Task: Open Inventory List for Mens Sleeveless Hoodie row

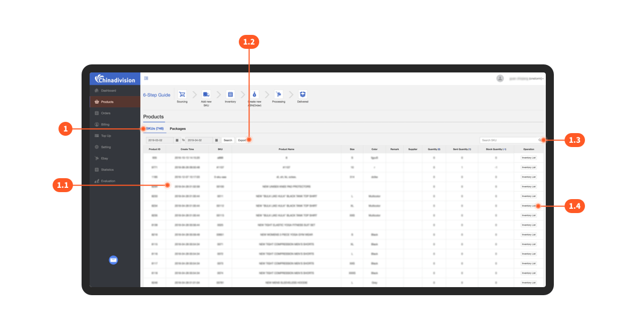Action: click(529, 282)
